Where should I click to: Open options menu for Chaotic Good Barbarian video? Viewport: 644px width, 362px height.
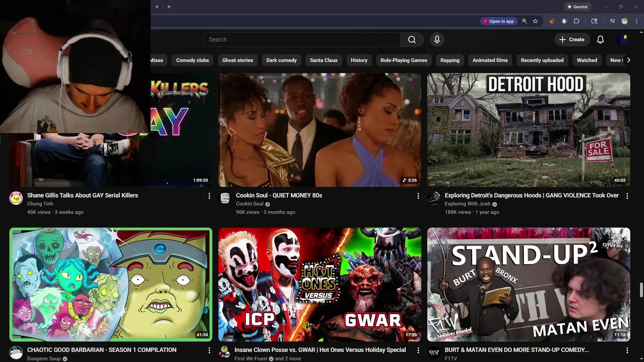point(209,350)
